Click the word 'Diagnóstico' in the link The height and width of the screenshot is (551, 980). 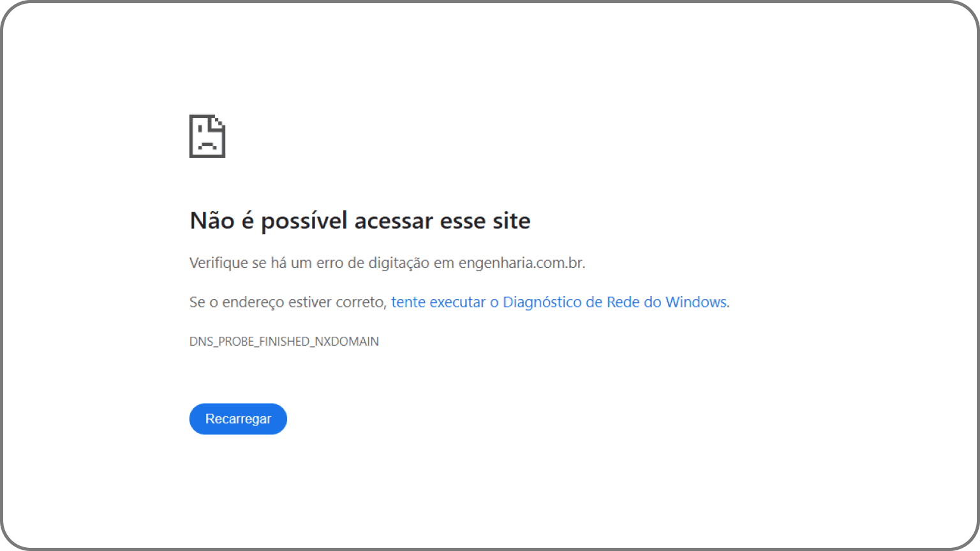click(x=542, y=302)
